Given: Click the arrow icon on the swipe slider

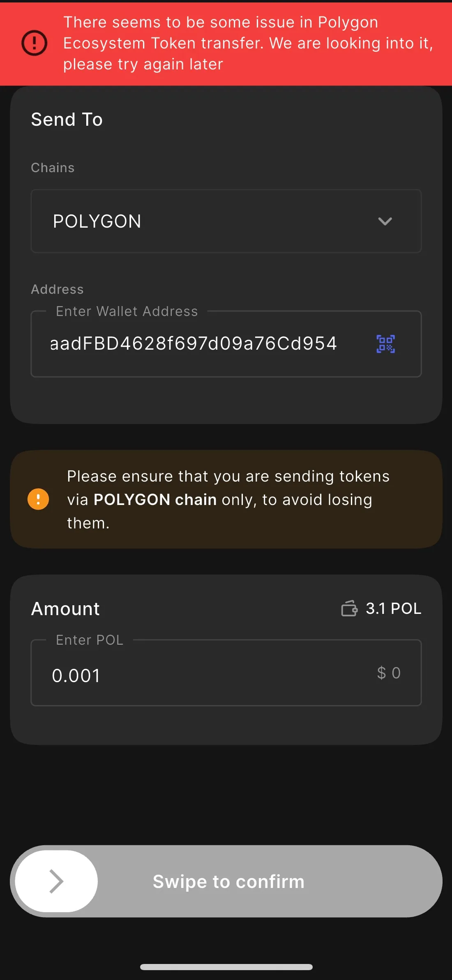Looking at the screenshot, I should point(56,881).
